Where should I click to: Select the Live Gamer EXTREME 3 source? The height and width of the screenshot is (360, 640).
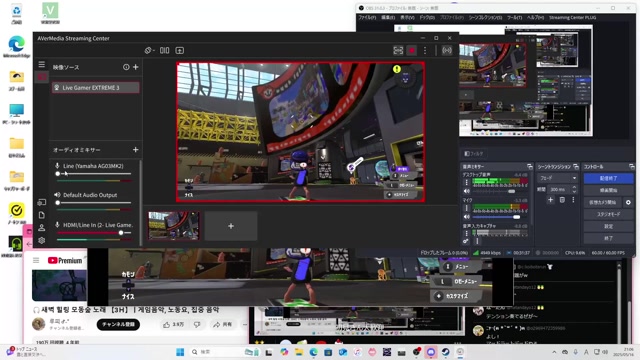[96, 87]
